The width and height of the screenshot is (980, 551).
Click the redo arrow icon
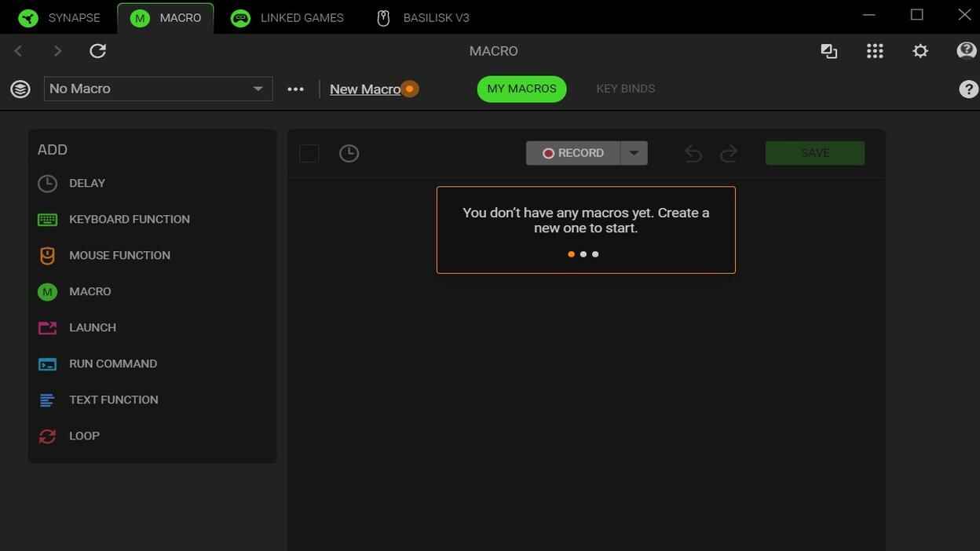tap(729, 153)
